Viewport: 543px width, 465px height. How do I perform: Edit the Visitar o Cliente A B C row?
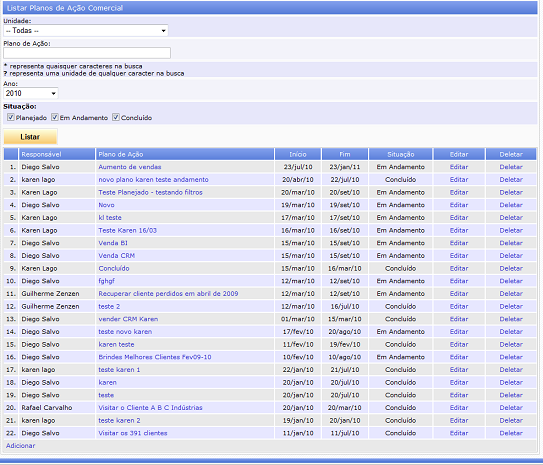click(x=459, y=408)
